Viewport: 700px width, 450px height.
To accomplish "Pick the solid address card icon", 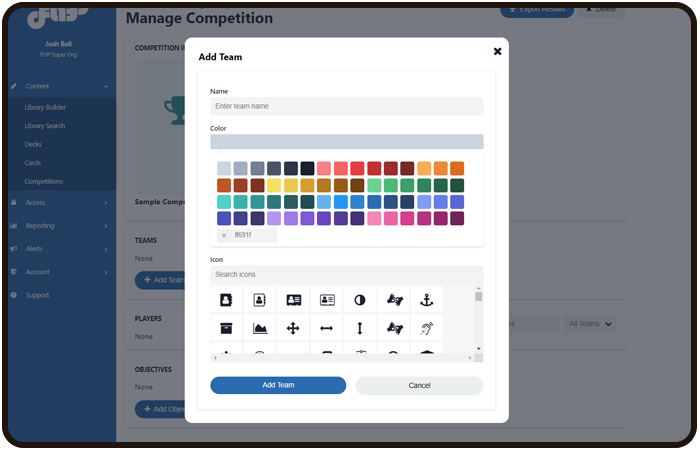I will click(293, 300).
